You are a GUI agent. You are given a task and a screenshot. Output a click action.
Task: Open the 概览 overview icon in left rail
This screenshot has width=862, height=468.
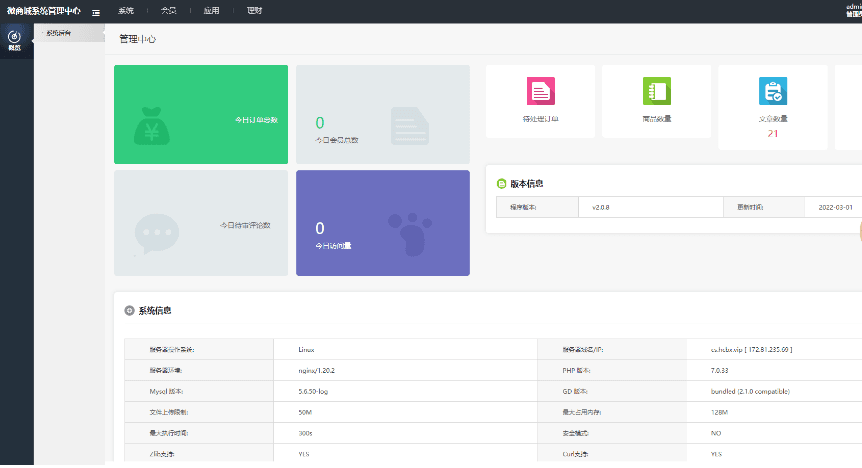tap(15, 40)
